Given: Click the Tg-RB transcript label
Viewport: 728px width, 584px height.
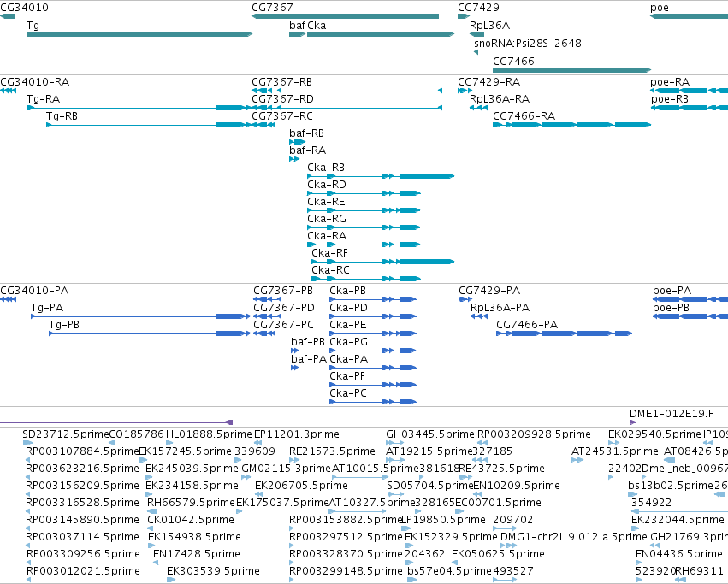Looking at the screenshot, I should pos(62,116).
